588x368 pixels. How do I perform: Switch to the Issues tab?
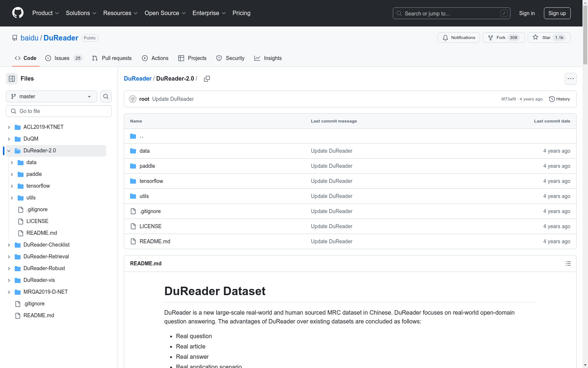pos(64,58)
